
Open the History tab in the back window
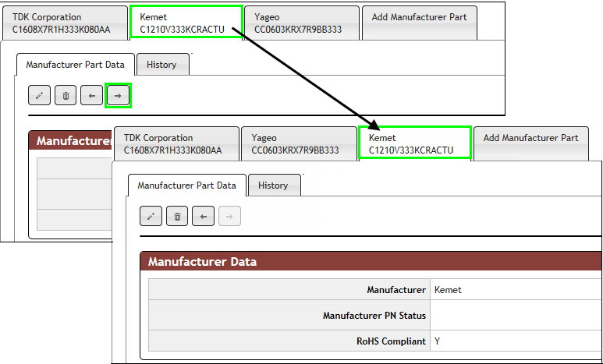pos(163,65)
